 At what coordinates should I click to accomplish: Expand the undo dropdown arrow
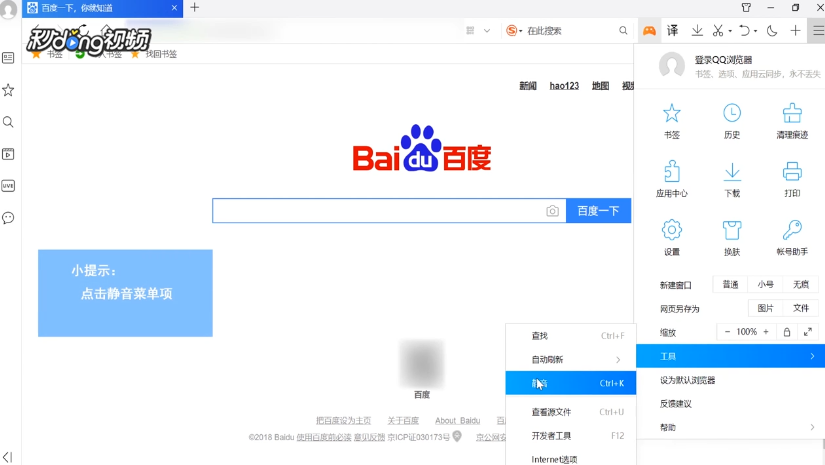click(756, 31)
